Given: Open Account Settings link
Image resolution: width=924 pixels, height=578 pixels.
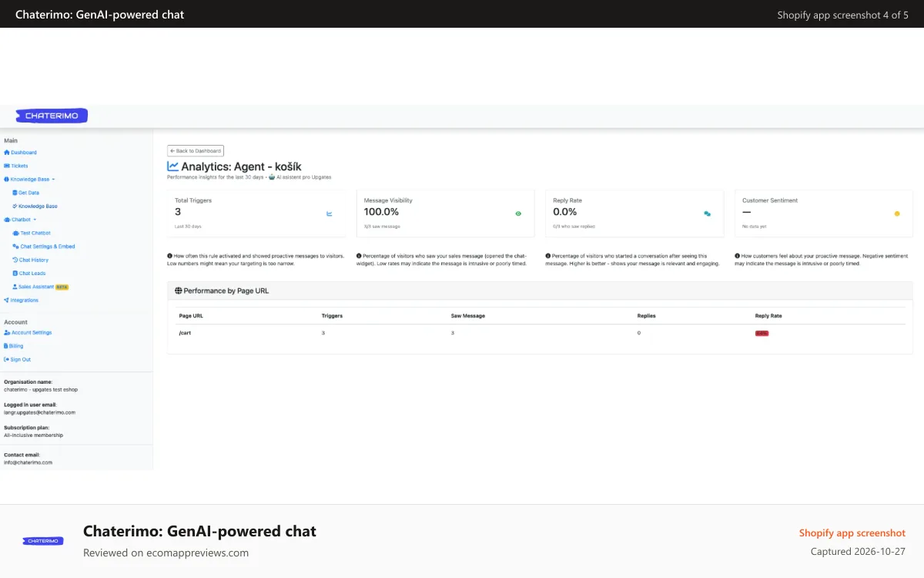Looking at the screenshot, I should (x=32, y=333).
